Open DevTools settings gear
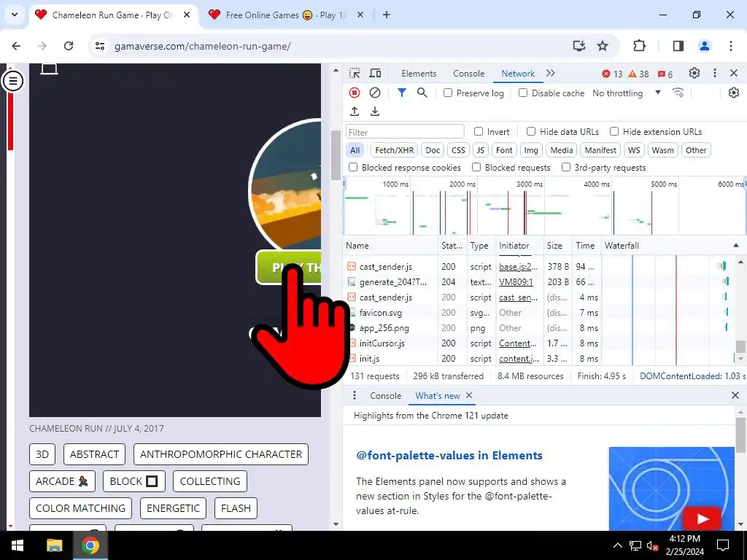Image resolution: width=747 pixels, height=560 pixels. 694,74
